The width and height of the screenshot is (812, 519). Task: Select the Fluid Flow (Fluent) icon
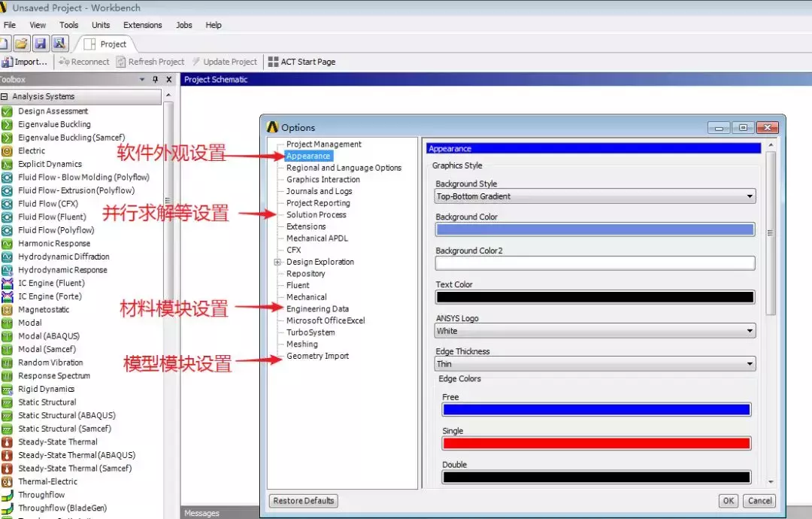[8, 217]
